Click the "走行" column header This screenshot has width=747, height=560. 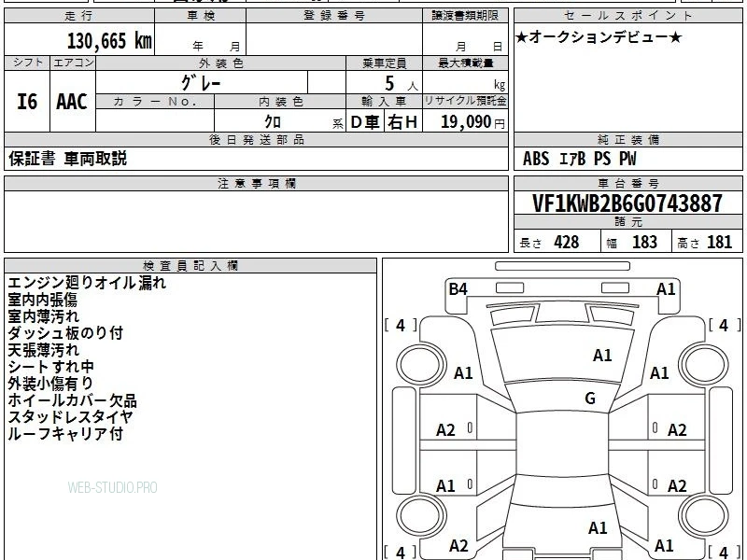pos(79,16)
